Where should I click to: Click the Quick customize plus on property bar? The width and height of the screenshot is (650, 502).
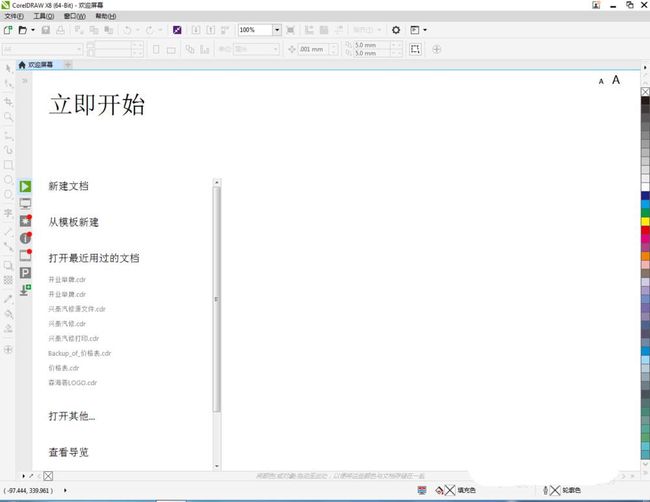[436, 49]
